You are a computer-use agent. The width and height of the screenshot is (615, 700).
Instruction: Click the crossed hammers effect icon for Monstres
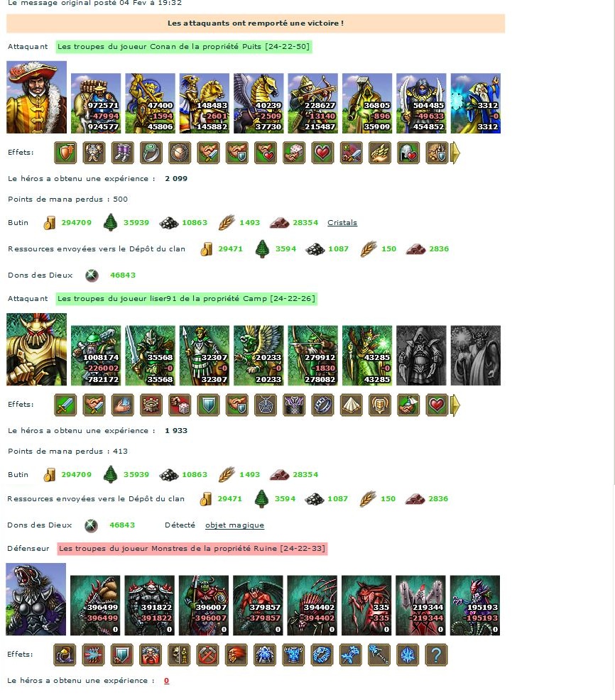click(207, 655)
